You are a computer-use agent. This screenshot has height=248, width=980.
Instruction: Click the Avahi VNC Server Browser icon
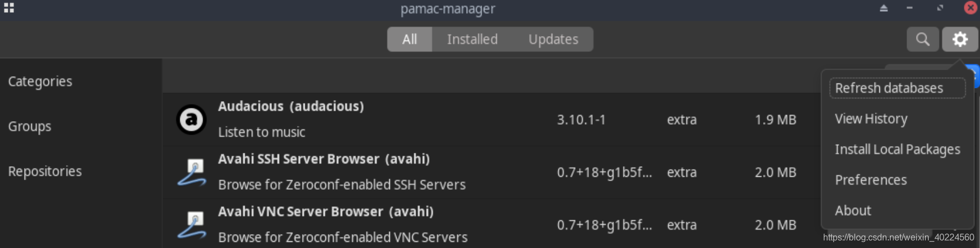point(191,225)
